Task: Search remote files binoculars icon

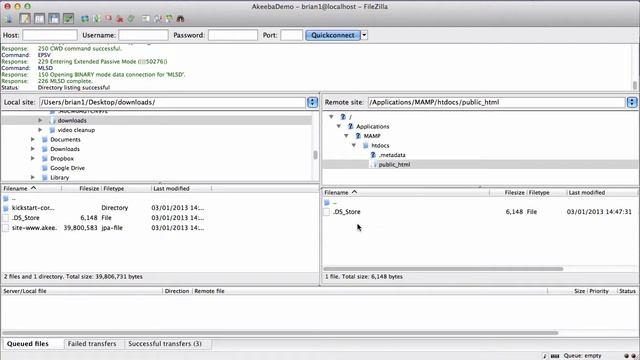Action: click(180, 19)
